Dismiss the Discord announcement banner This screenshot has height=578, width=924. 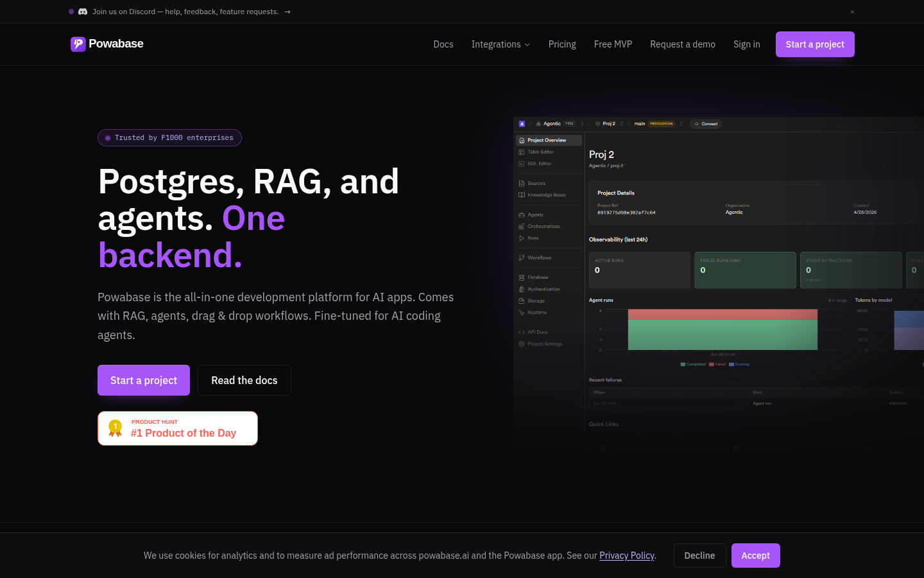click(852, 12)
